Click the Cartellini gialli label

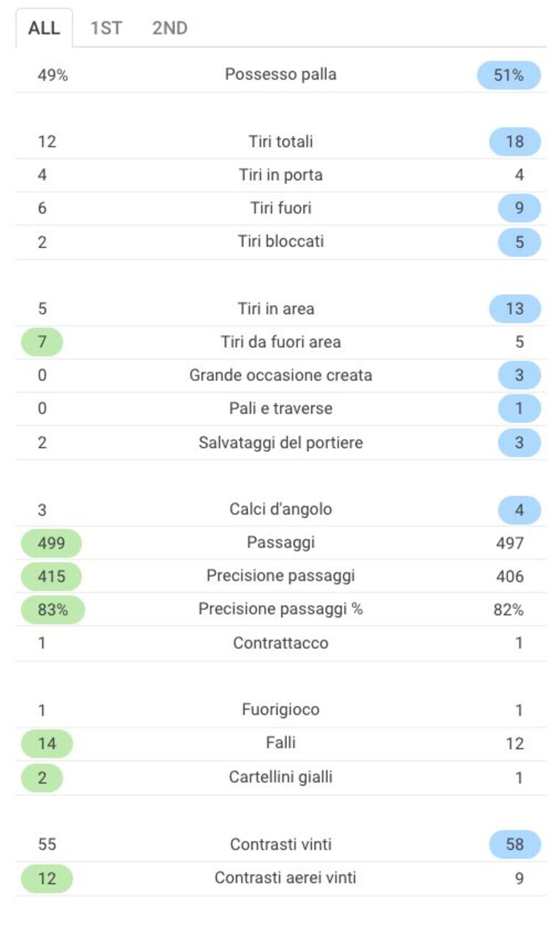tap(280, 777)
